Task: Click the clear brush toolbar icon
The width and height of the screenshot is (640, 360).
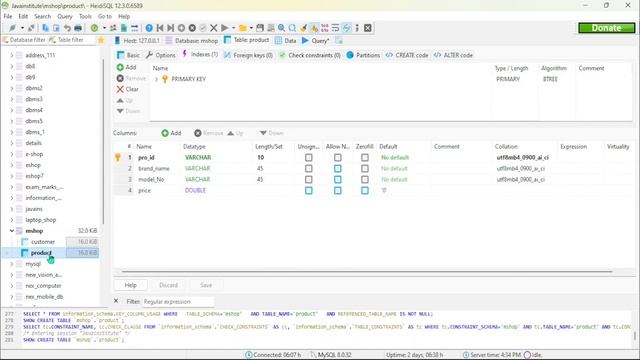Action: [x=303, y=28]
